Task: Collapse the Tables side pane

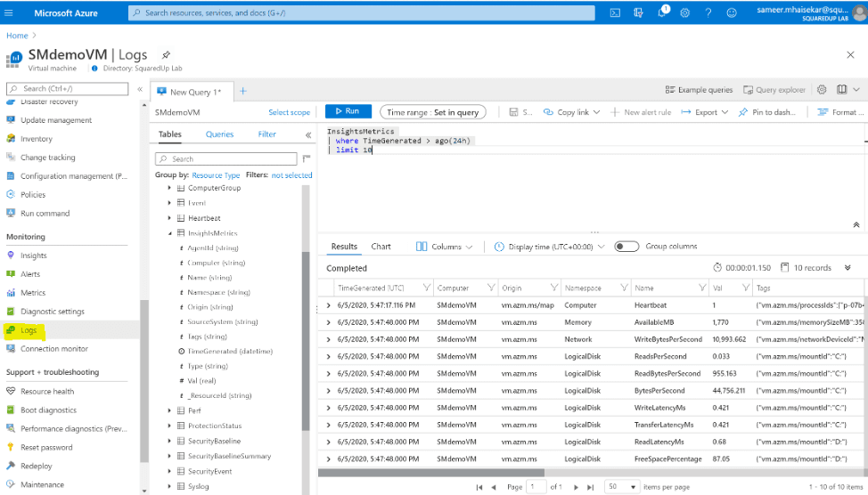Action: tap(308, 134)
